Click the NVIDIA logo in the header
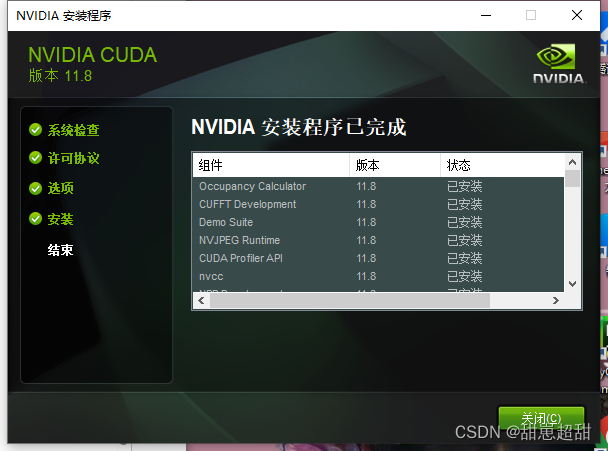The width and height of the screenshot is (608, 451). (x=559, y=64)
